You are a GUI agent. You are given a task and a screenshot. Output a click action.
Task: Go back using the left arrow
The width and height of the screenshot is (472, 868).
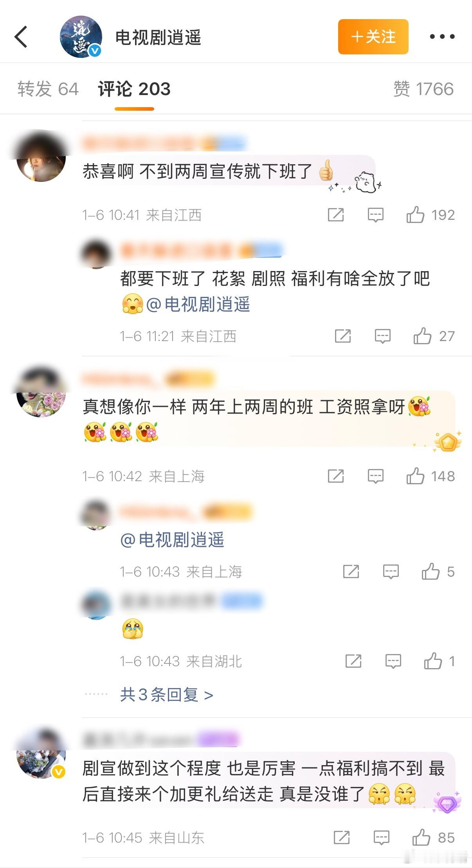pyautogui.click(x=21, y=37)
